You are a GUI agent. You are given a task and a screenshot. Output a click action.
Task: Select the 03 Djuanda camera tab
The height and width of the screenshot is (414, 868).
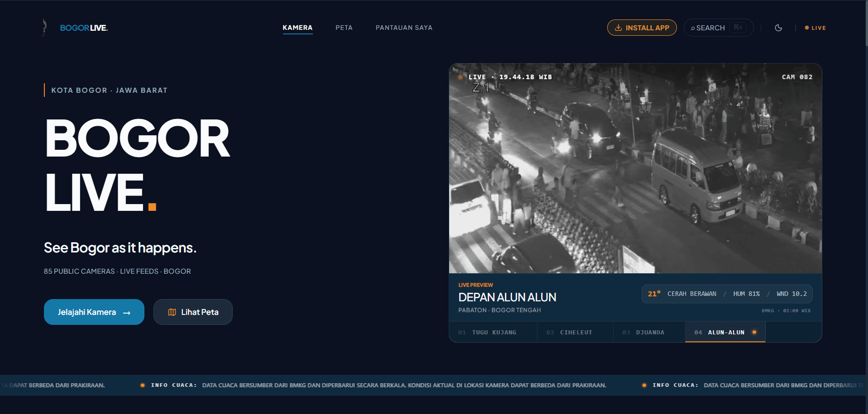(x=649, y=332)
